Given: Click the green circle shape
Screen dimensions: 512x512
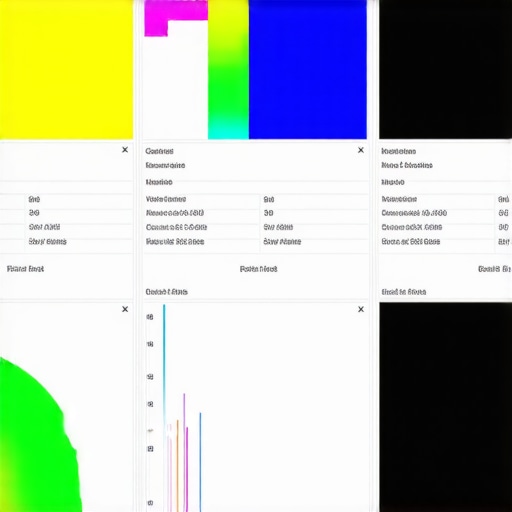Looking at the screenshot, I should tap(37, 440).
